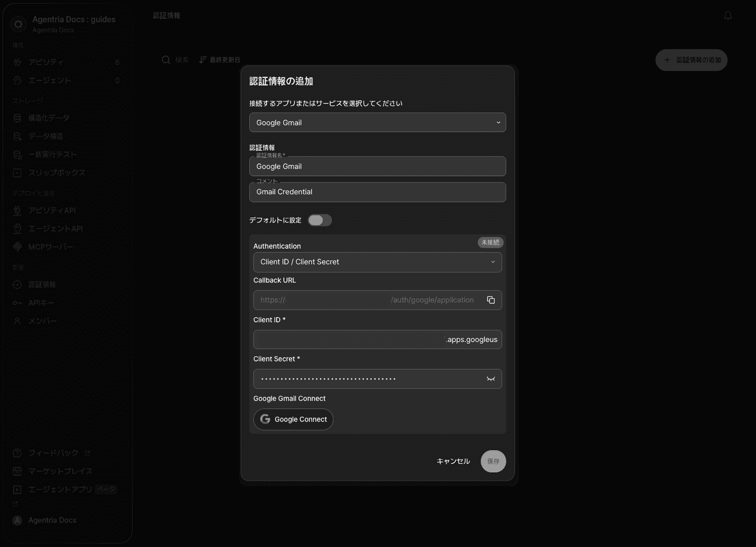Click the Agentria Docs account name at bottom

coord(52,520)
